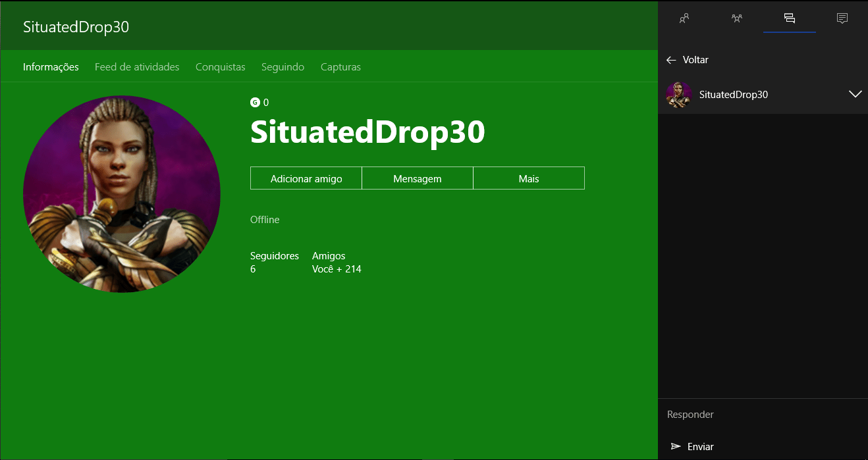
Task: Click the Gamerscore G icon
Action: (x=255, y=102)
